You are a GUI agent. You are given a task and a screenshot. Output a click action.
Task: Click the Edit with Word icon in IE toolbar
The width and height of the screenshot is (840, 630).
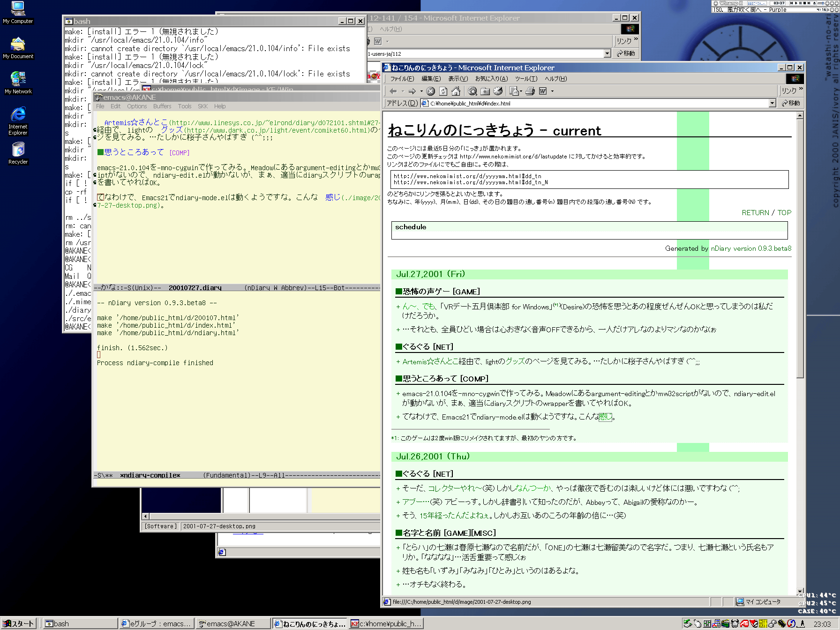[543, 91]
